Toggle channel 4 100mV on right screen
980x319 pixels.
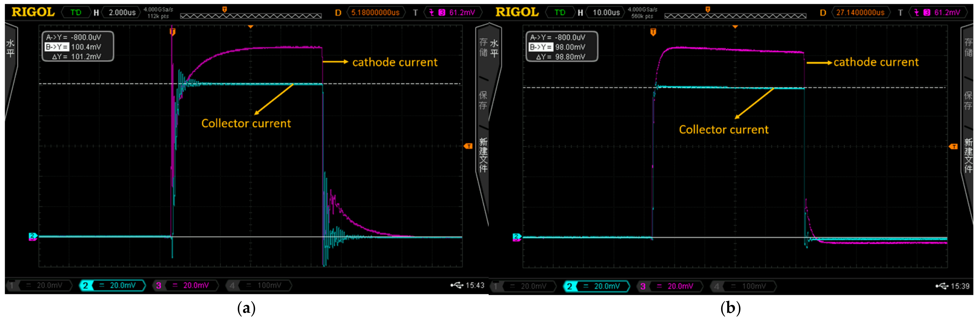point(744,286)
